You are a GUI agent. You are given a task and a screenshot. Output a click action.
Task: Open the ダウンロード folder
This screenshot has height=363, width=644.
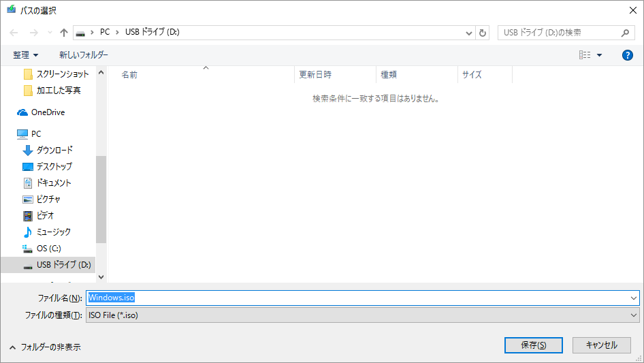pos(48,150)
